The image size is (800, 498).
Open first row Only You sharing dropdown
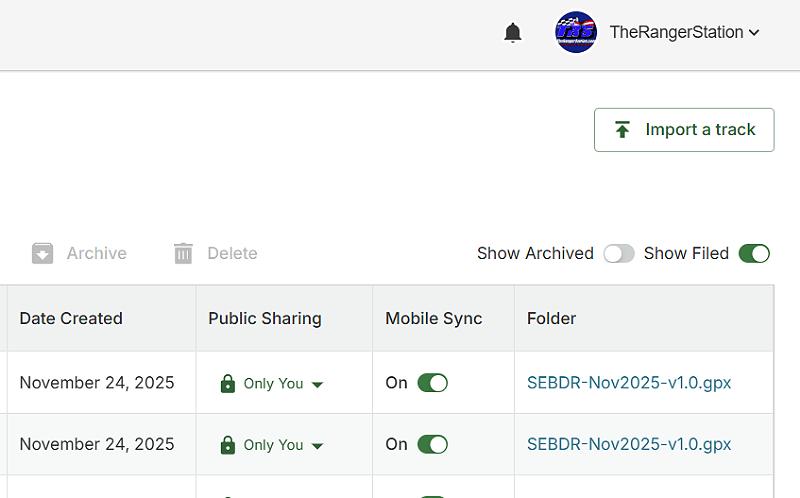[317, 384]
